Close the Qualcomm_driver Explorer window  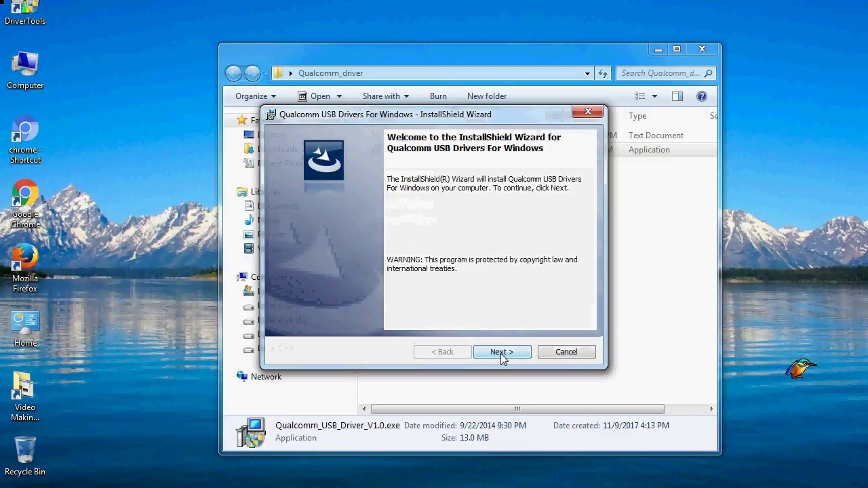[x=702, y=49]
